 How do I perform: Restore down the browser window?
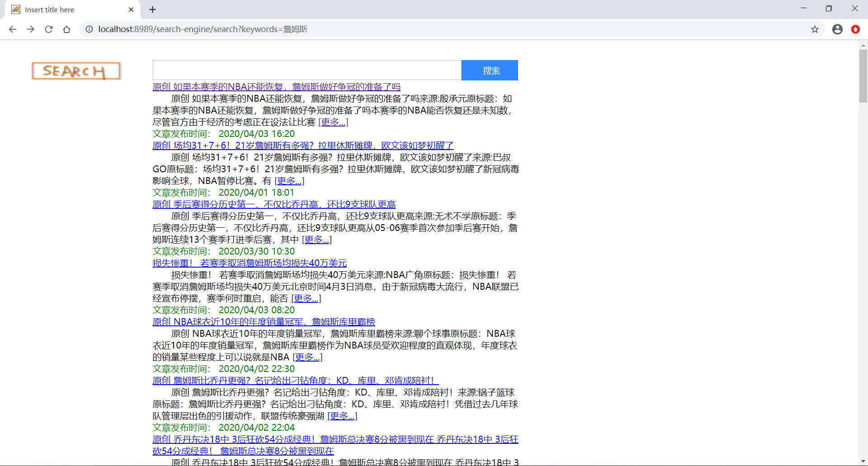point(829,8)
